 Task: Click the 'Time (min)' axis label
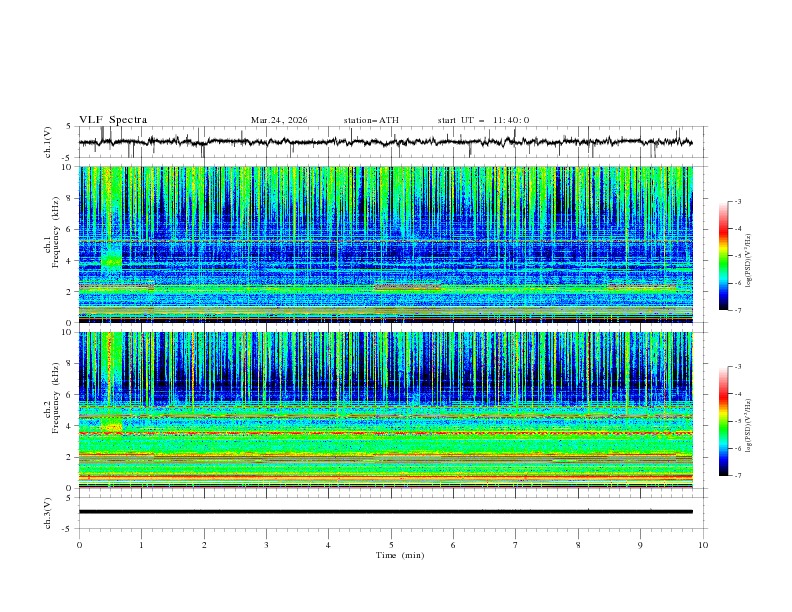click(x=400, y=555)
